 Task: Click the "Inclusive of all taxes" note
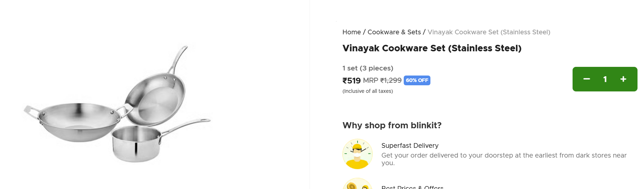(x=368, y=91)
